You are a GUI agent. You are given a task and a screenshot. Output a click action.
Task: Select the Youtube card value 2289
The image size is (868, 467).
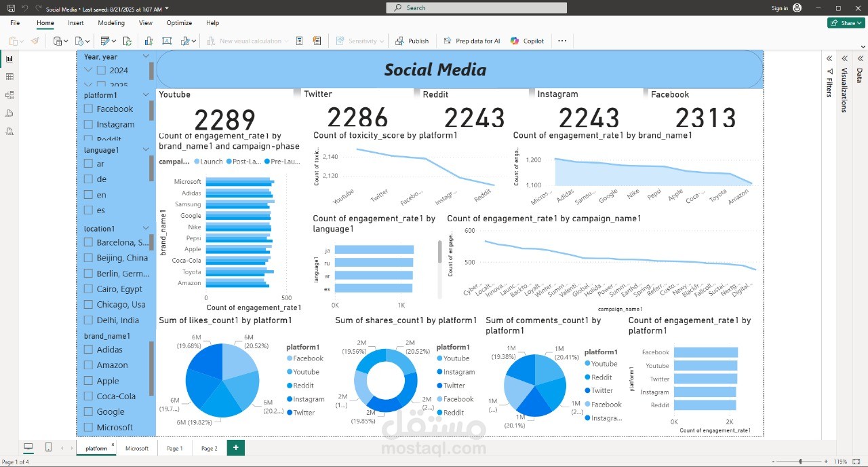click(225, 119)
